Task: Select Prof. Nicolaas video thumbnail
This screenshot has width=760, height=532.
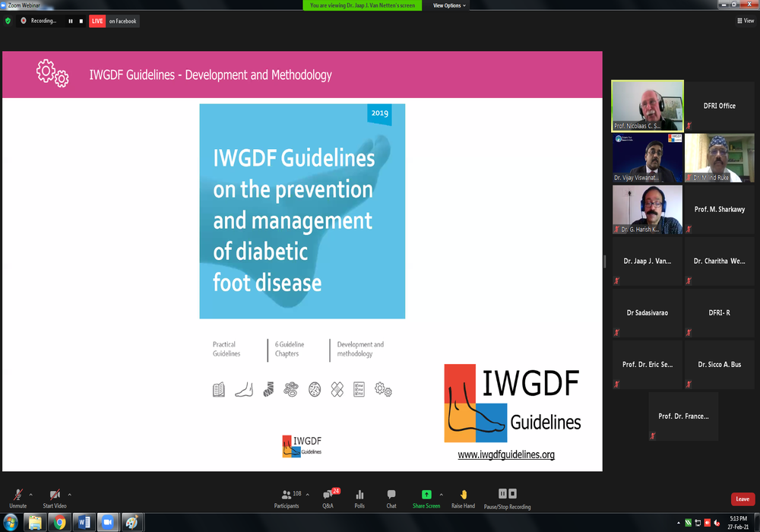Action: tap(648, 106)
